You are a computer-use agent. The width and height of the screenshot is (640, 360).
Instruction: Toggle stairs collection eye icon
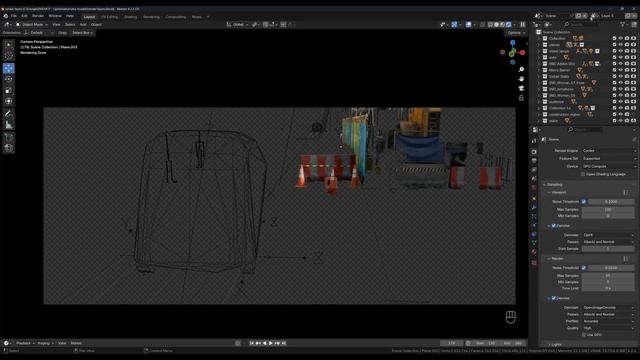[x=620, y=121]
